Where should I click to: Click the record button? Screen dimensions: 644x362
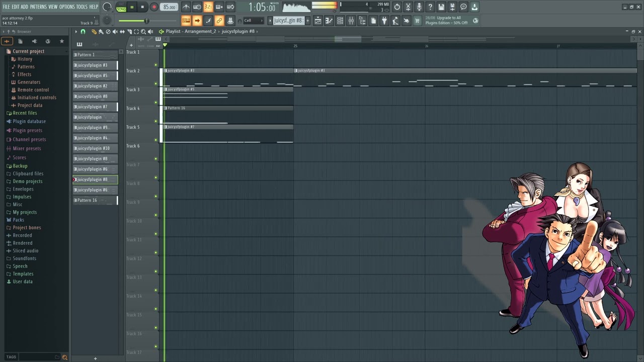pyautogui.click(x=154, y=7)
